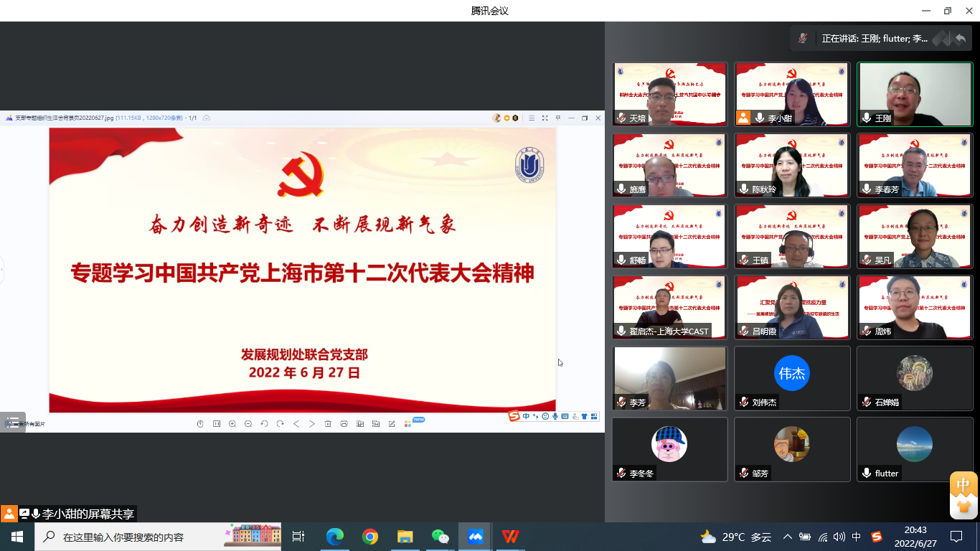Open 施鹰's video thumbnail
The image size is (980, 551).
pos(670,165)
